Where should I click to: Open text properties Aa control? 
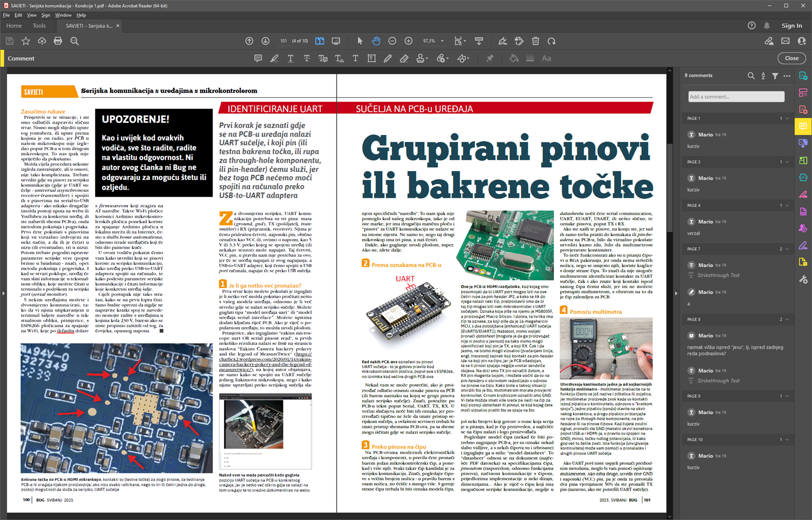pyautogui.click(x=546, y=58)
